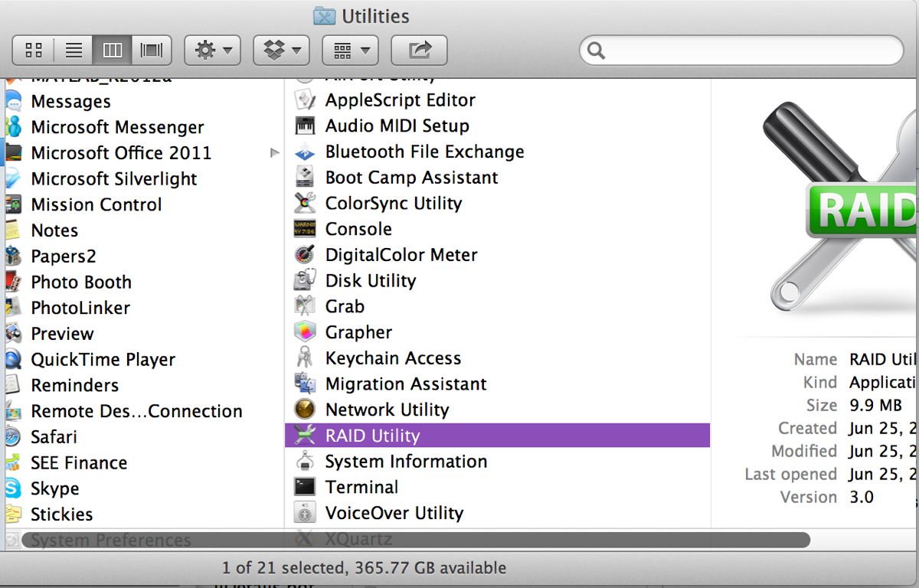Click the Microsoft Silverlight icon
Image resolution: width=919 pixels, height=588 pixels.
[x=13, y=178]
